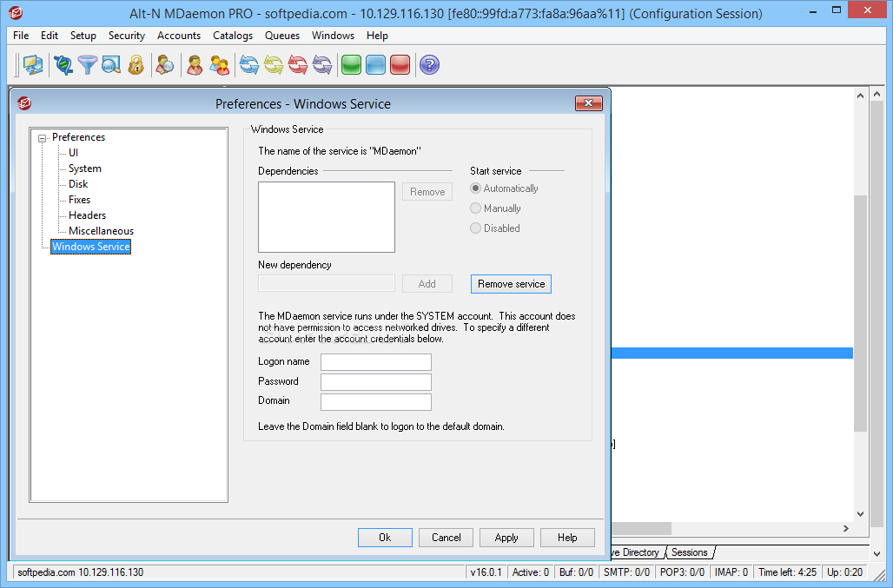Select Automatically start service option
The width and height of the screenshot is (893, 588).
tap(504, 188)
